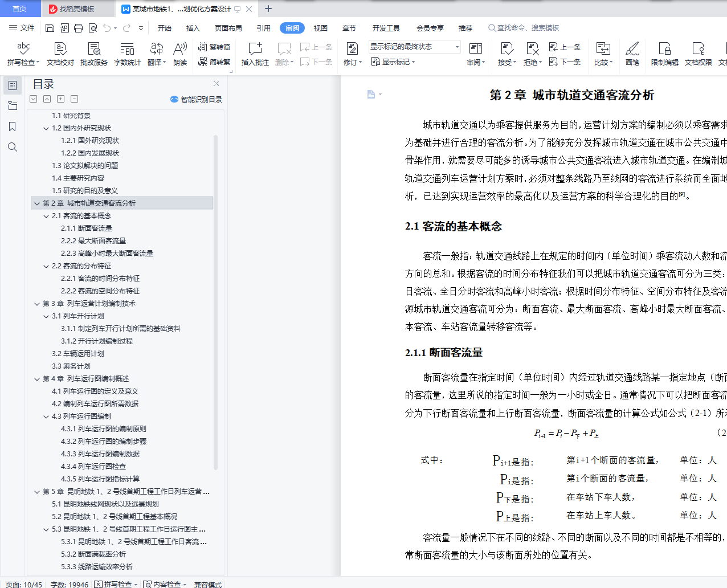Open the 文件 menu
Screen dimensions: 727x588
click(22, 28)
